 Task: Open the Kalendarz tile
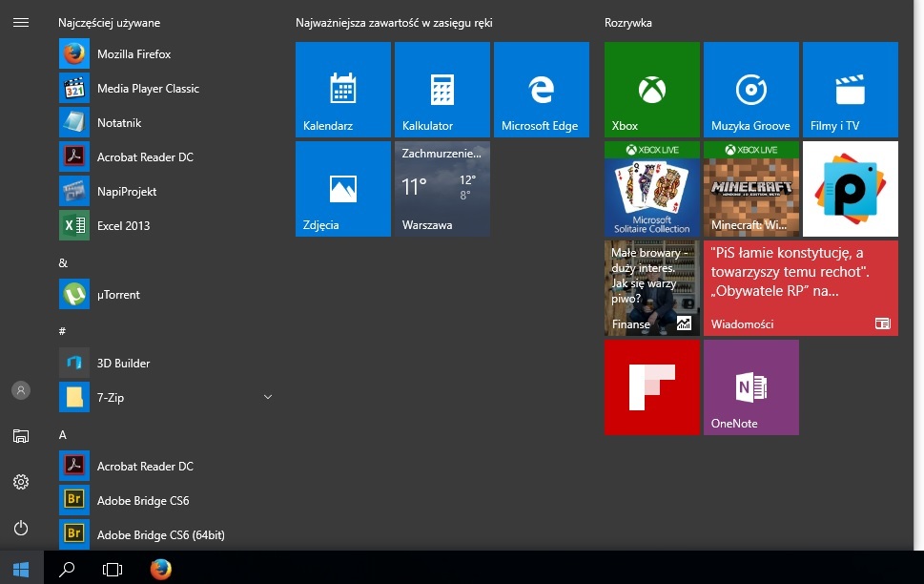coord(343,90)
